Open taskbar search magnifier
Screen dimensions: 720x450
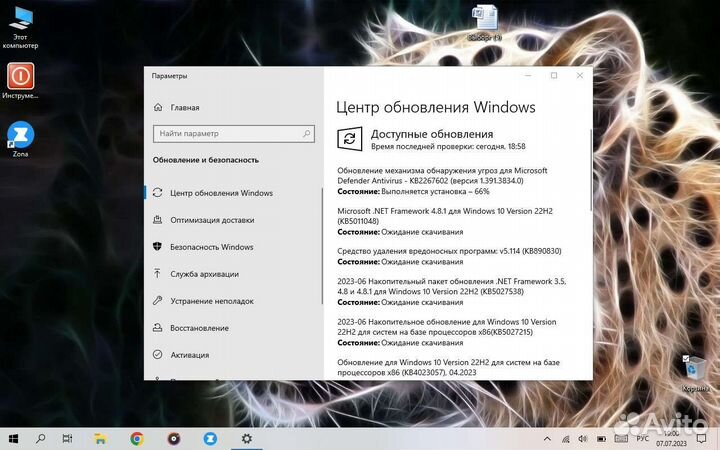click(40, 438)
